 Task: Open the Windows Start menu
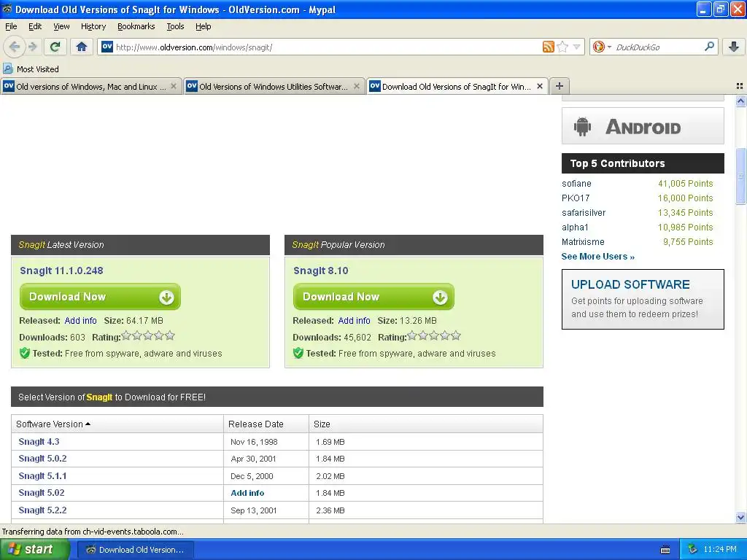coord(35,550)
